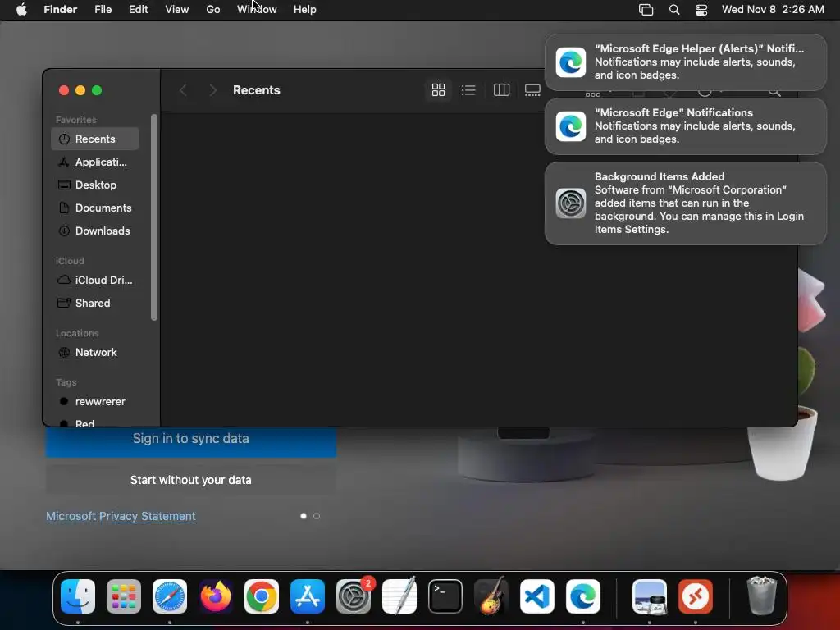This screenshot has height=630, width=840.
Task: Switch Finder to gallery view
Action: point(532,90)
